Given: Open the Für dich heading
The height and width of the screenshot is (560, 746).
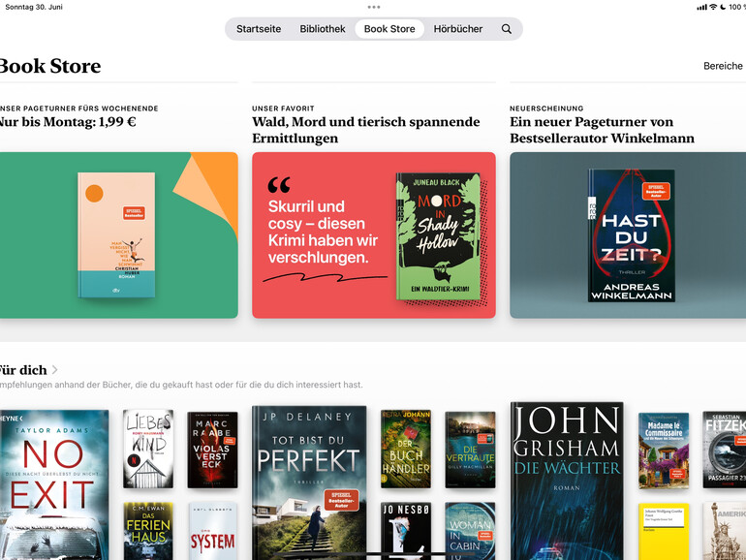Looking at the screenshot, I should [23, 370].
